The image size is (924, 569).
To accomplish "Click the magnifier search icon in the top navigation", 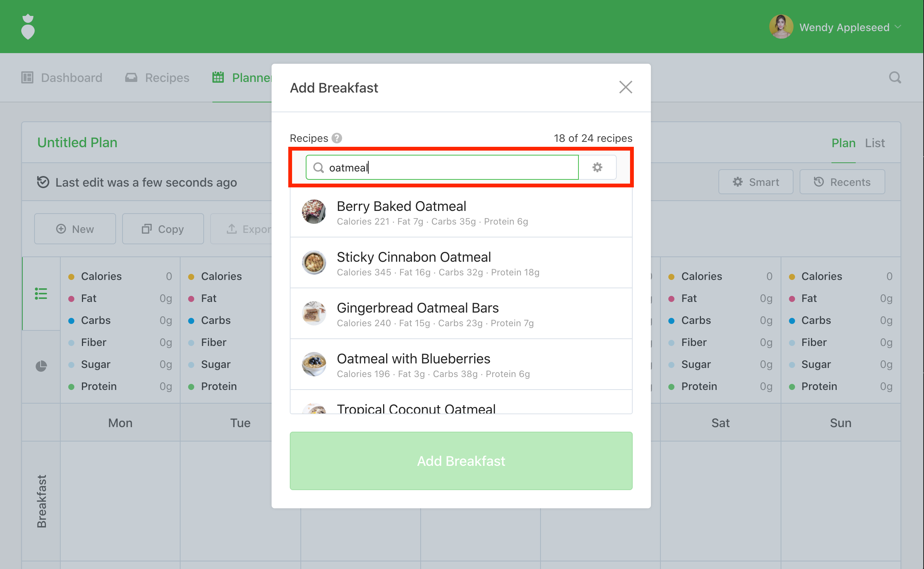I will (x=895, y=77).
